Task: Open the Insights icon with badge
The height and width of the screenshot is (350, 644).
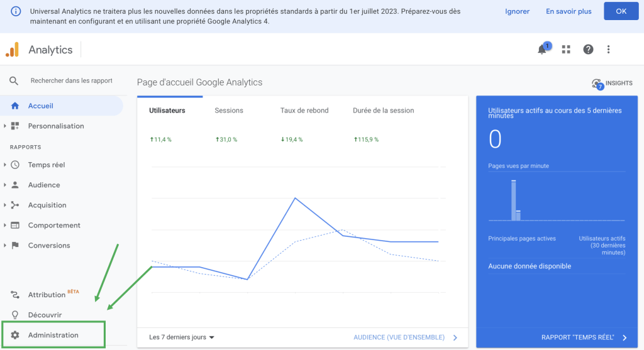Action: tap(597, 84)
